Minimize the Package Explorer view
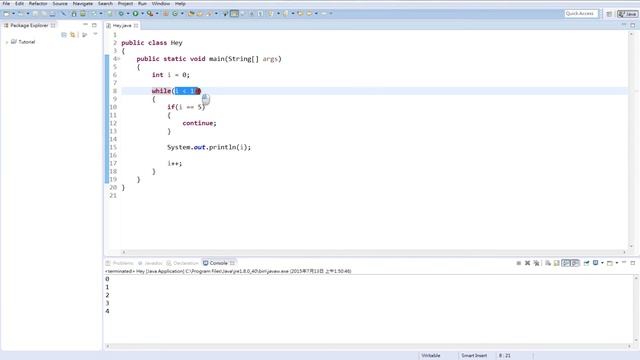 (x=85, y=25)
